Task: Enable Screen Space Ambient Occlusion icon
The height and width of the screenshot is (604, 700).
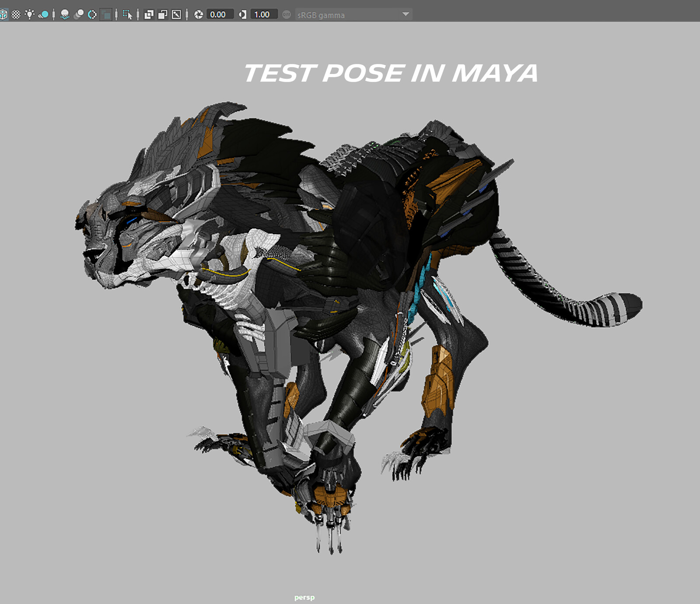Action: coord(65,14)
